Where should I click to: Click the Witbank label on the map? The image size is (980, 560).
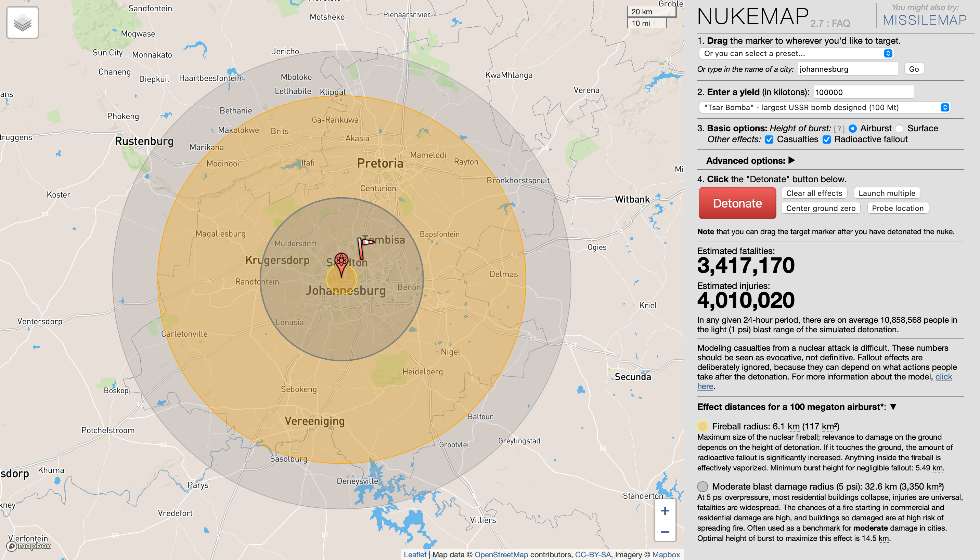click(632, 199)
